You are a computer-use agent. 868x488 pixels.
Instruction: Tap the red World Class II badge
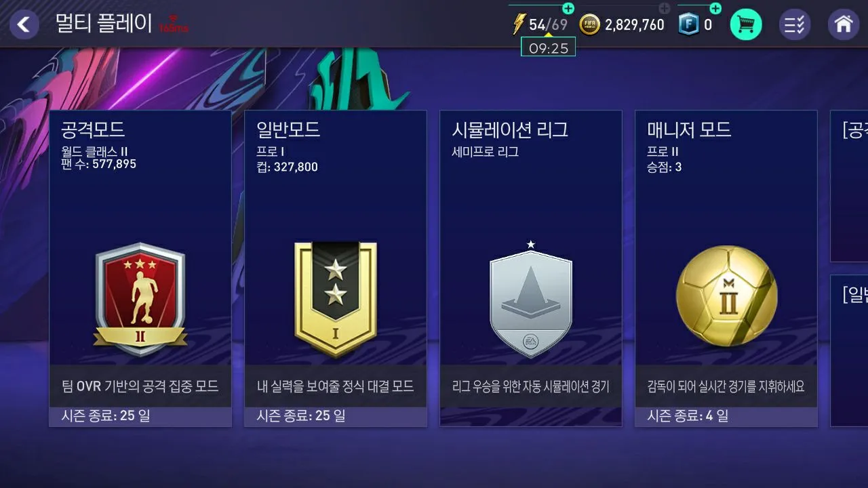[140, 299]
